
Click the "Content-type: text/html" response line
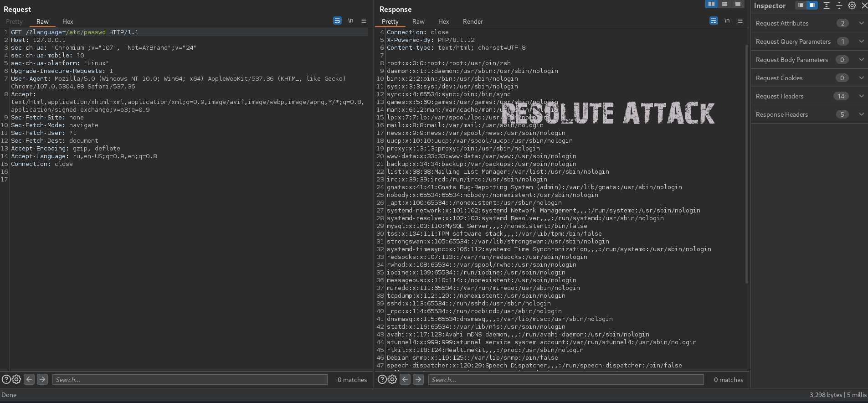(x=456, y=48)
